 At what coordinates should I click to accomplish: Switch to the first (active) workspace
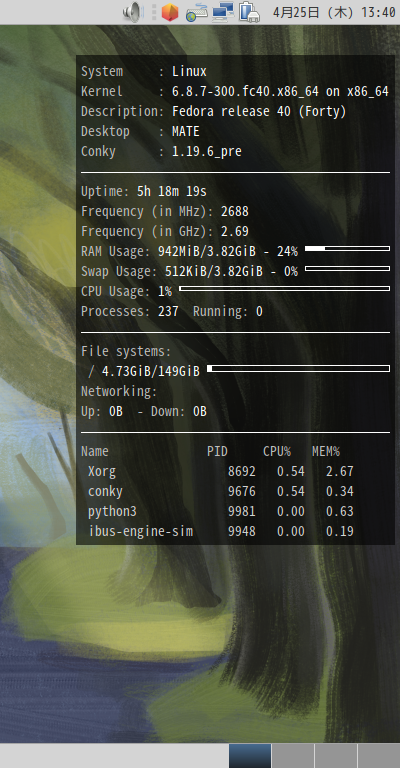click(250, 756)
